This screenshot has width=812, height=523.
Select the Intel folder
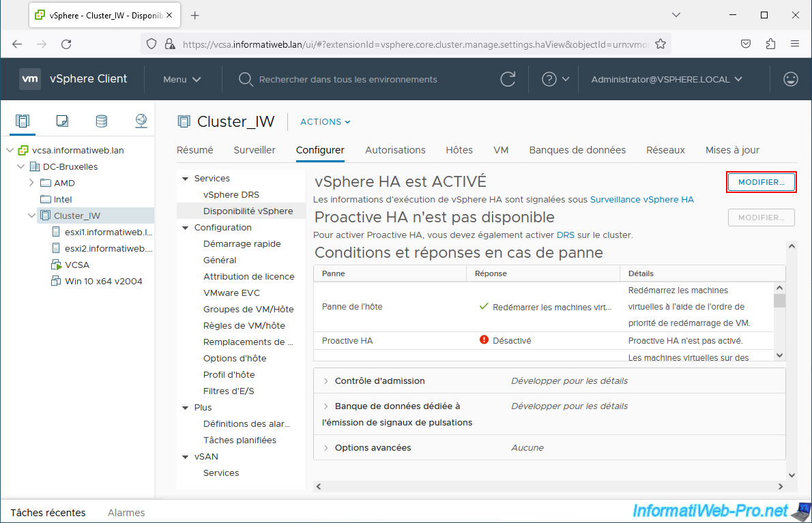[x=62, y=200]
